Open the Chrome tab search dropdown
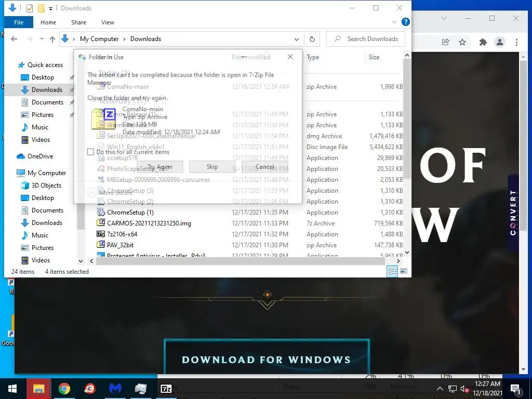The width and height of the screenshot is (532, 399). pos(444,18)
